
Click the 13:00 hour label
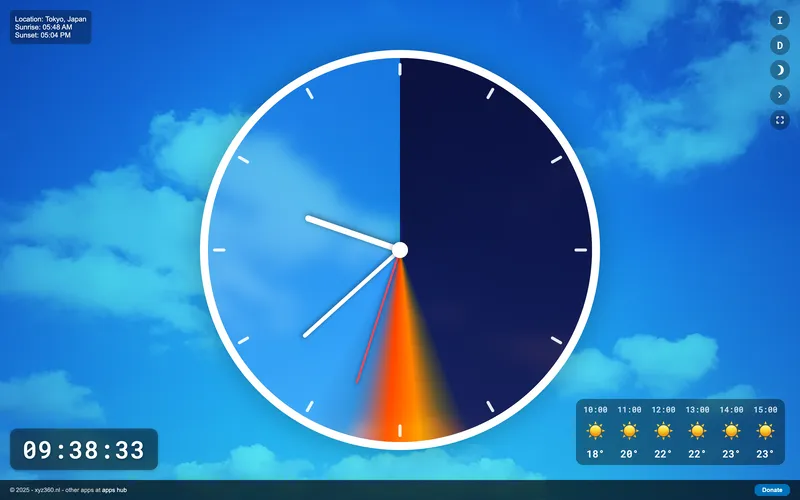[x=697, y=410]
